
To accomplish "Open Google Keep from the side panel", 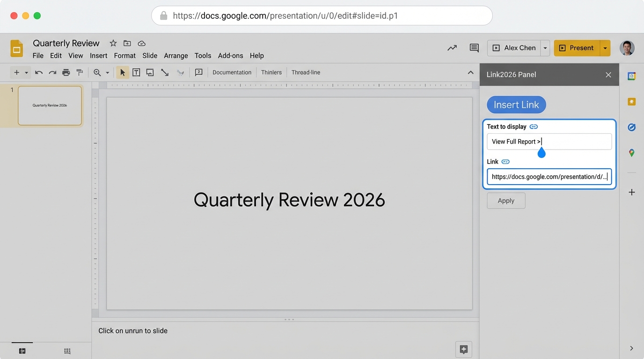I will pos(631,101).
